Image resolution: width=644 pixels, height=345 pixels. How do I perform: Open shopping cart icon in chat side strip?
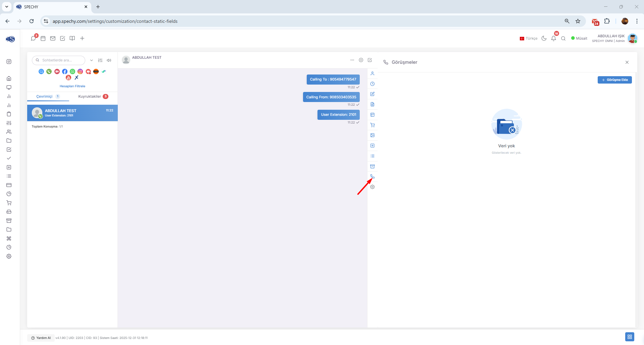pos(373,125)
